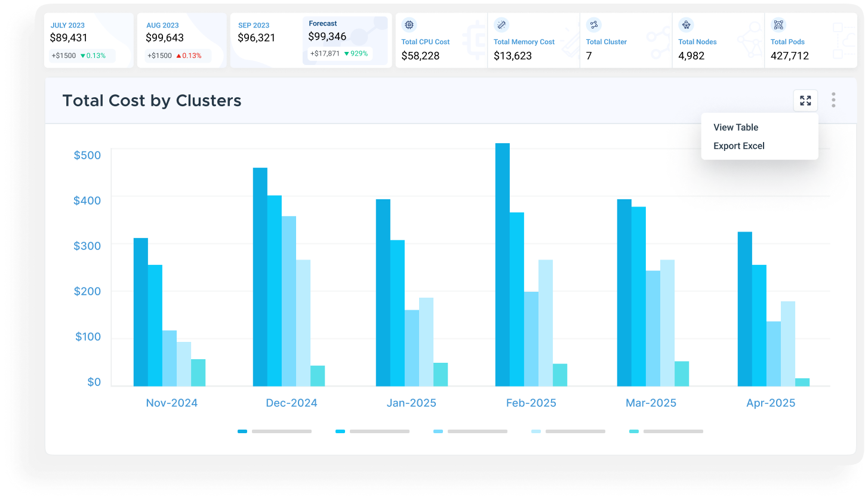
Task: Click the Total Pods icon
Action: click(x=778, y=25)
